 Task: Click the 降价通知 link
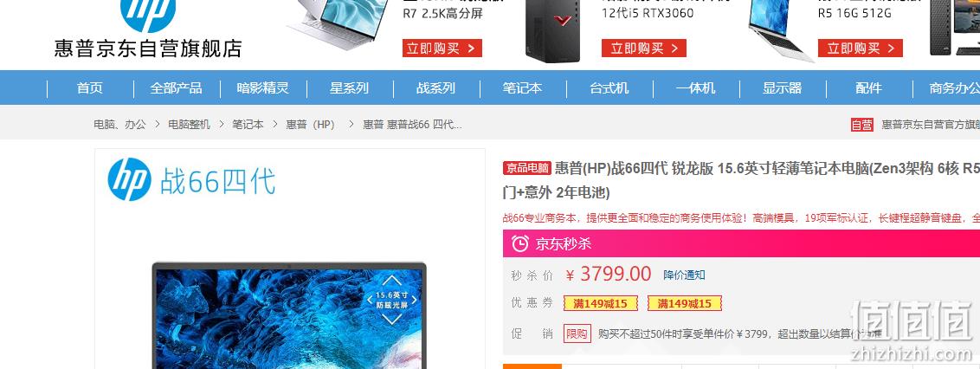(685, 275)
